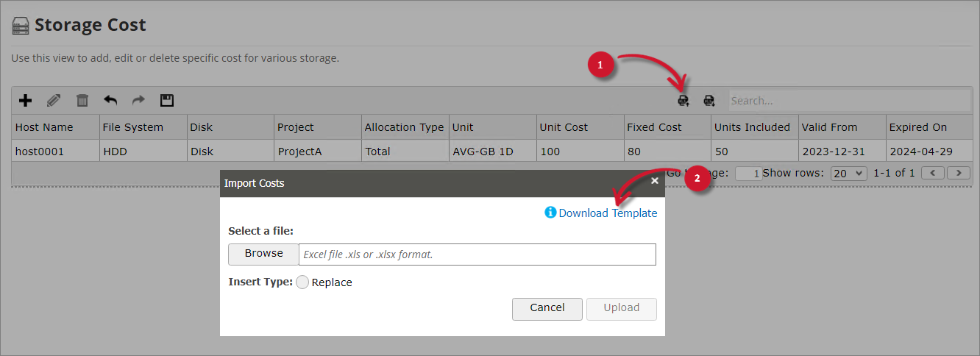Click the add new cost plus icon

[x=25, y=100]
